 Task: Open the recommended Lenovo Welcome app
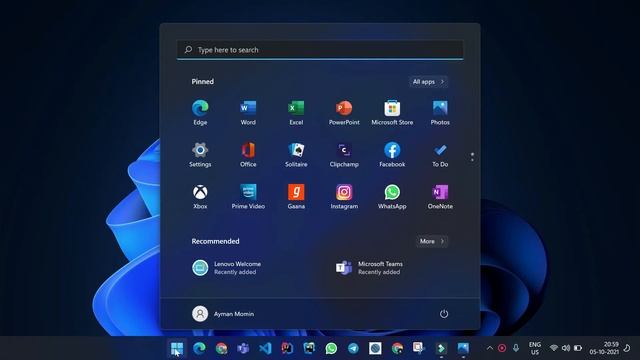pos(227,268)
